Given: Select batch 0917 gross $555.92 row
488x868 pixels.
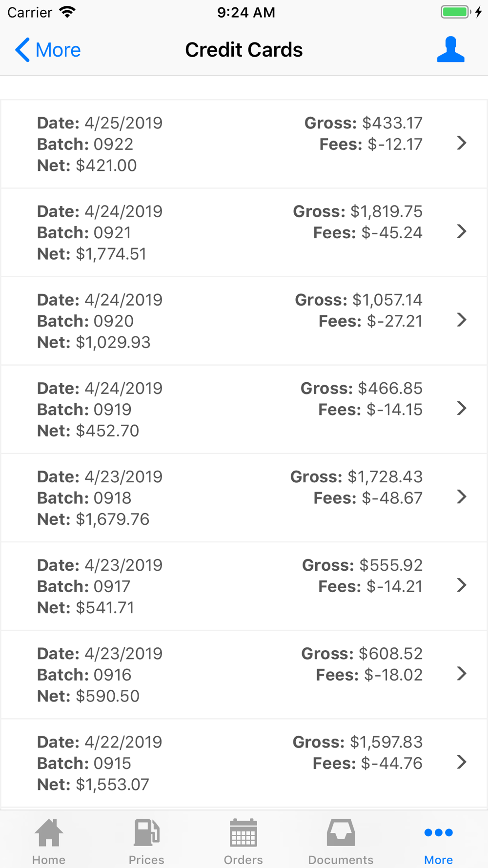Looking at the screenshot, I should tap(244, 586).
